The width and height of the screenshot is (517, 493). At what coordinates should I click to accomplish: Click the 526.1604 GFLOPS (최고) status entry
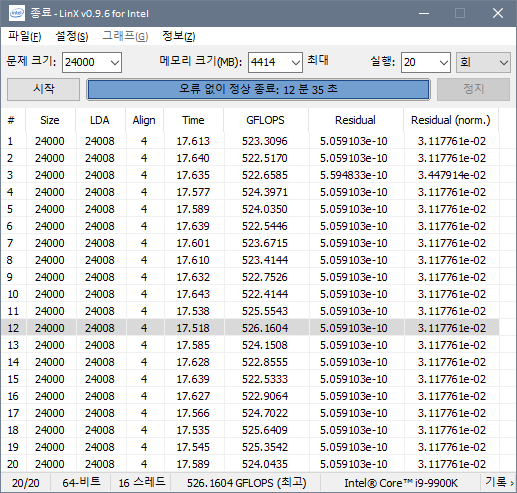[x=246, y=482]
